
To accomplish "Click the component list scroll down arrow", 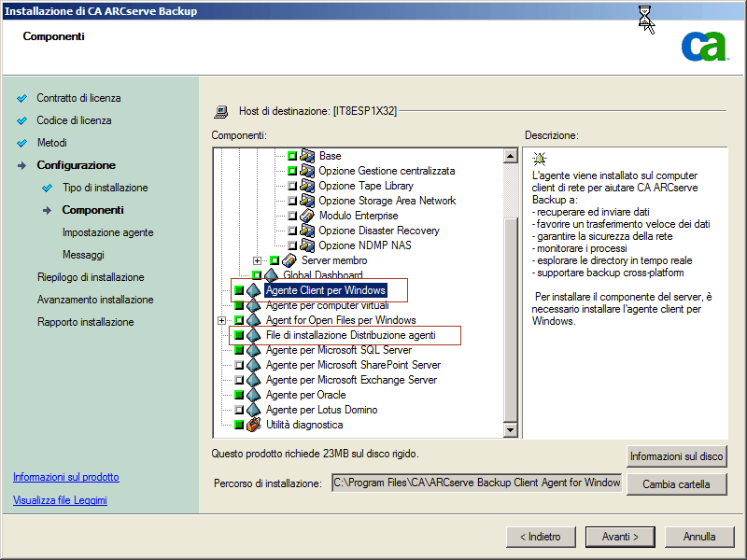I will pos(510,430).
